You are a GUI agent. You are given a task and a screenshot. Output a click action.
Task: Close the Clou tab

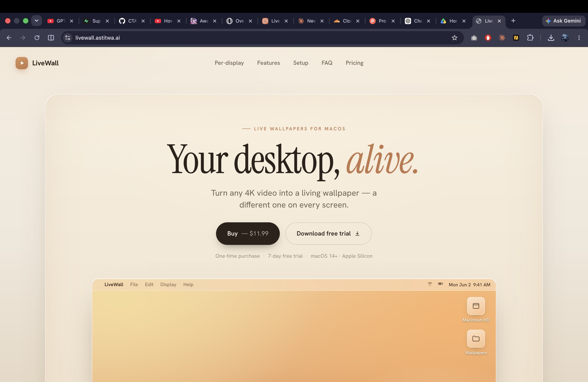[358, 21]
